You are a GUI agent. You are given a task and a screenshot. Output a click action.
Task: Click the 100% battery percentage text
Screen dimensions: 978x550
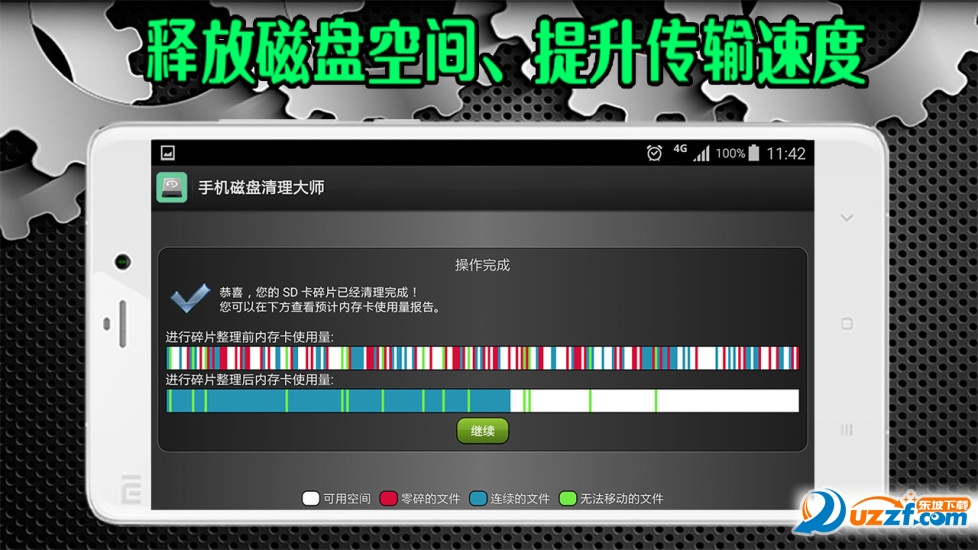click(730, 153)
